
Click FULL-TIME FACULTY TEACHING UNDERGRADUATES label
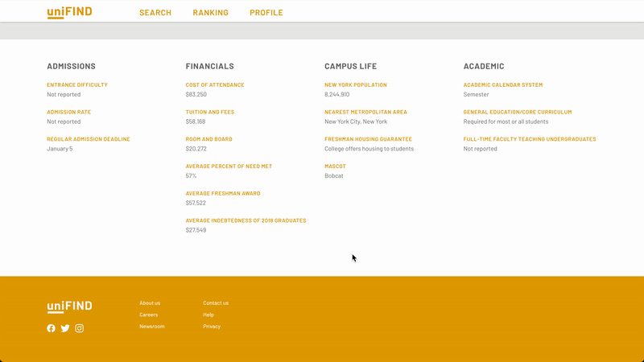(530, 139)
